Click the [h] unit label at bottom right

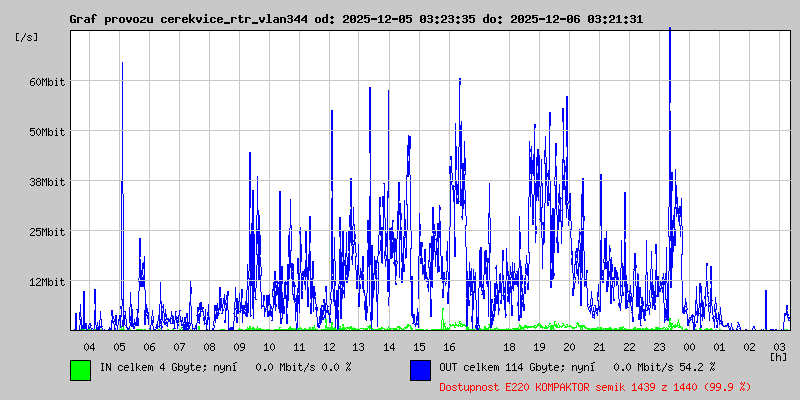778,356
